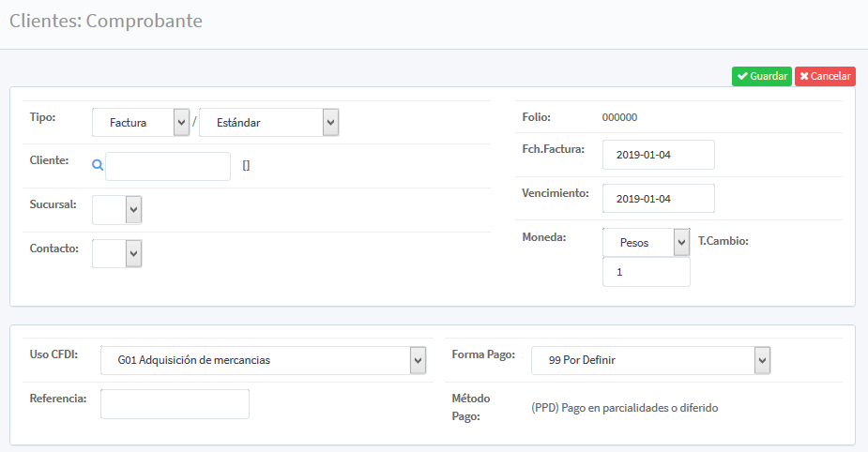Click the Folio number 000000

(619, 117)
